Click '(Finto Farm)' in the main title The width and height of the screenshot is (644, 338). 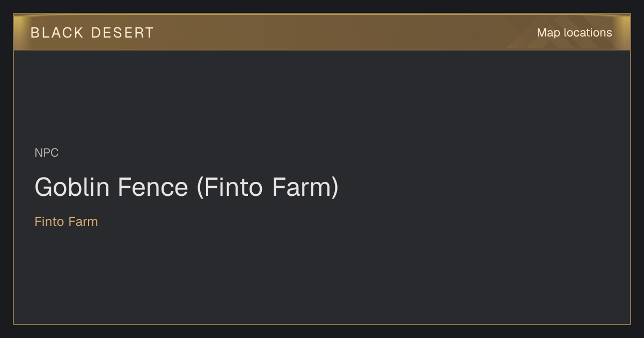click(268, 187)
